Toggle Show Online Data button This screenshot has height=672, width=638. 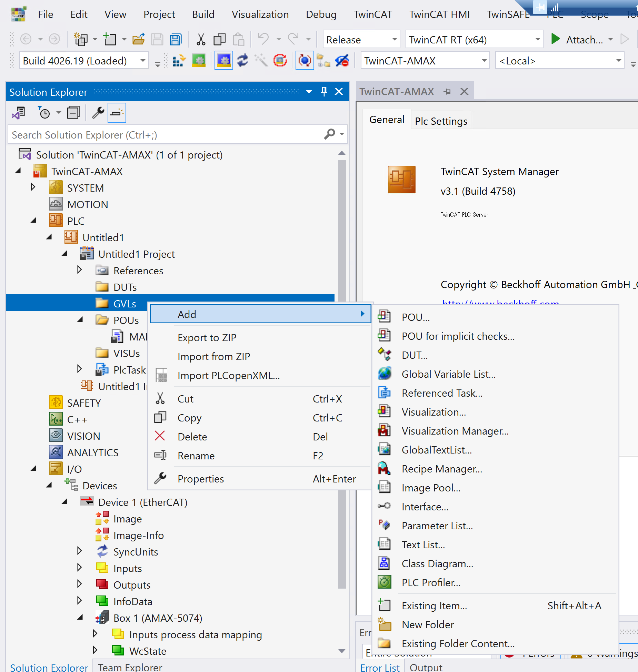coord(305,61)
